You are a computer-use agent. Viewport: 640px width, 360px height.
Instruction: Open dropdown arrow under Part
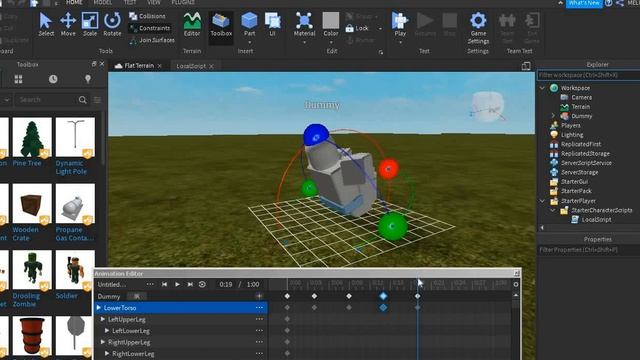point(249,42)
